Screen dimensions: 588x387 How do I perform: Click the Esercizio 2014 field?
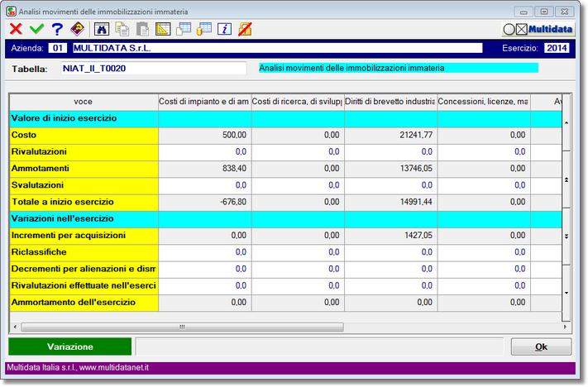pyautogui.click(x=557, y=48)
